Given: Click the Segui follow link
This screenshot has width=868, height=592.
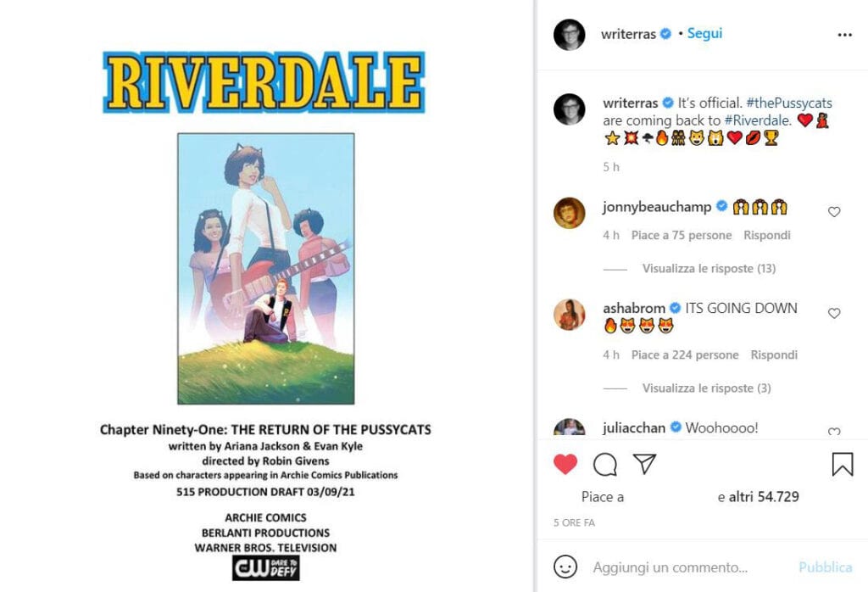Looking at the screenshot, I should click(704, 33).
